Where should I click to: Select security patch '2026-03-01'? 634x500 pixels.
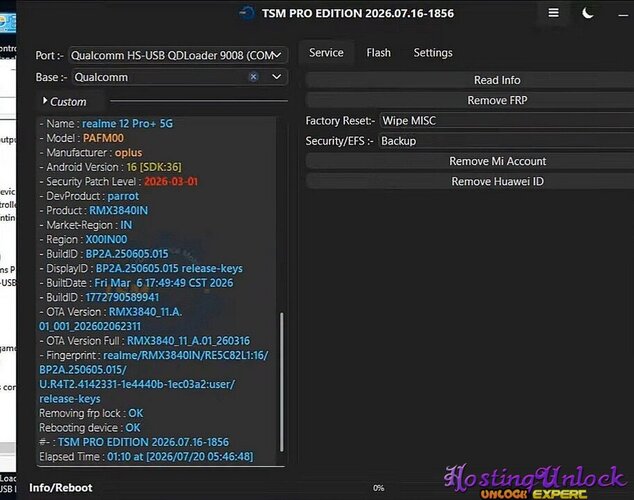[x=171, y=181]
